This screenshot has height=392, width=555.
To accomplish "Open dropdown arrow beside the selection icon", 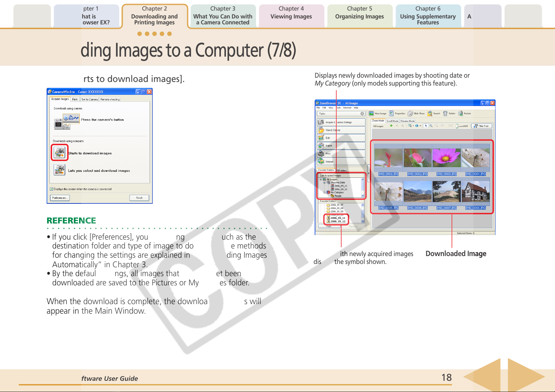I will click(x=413, y=126).
